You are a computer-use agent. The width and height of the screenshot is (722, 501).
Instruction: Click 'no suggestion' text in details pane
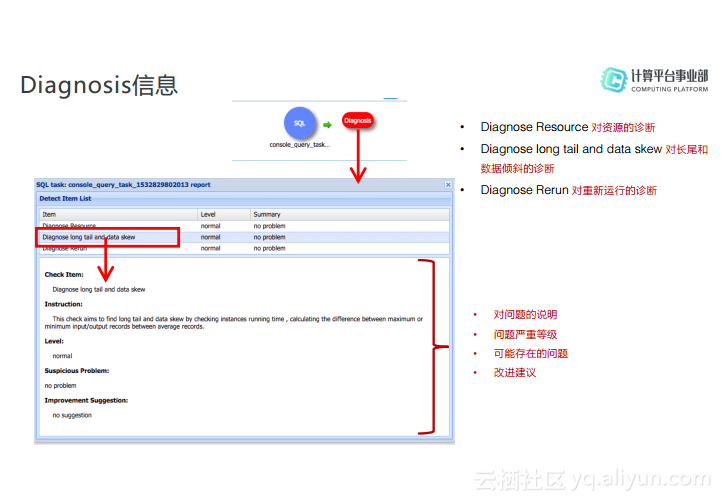72,415
